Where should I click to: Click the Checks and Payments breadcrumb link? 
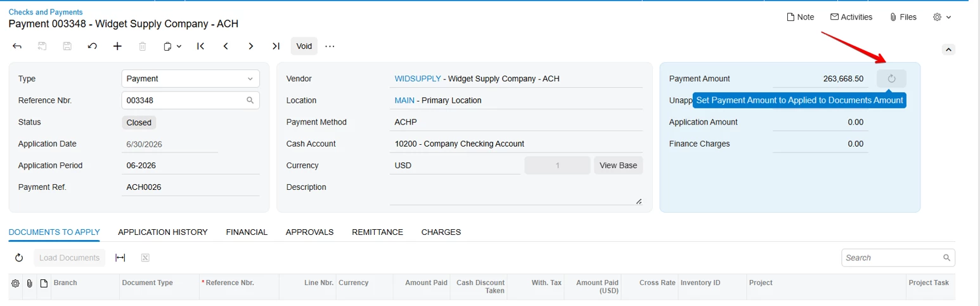coord(46,12)
